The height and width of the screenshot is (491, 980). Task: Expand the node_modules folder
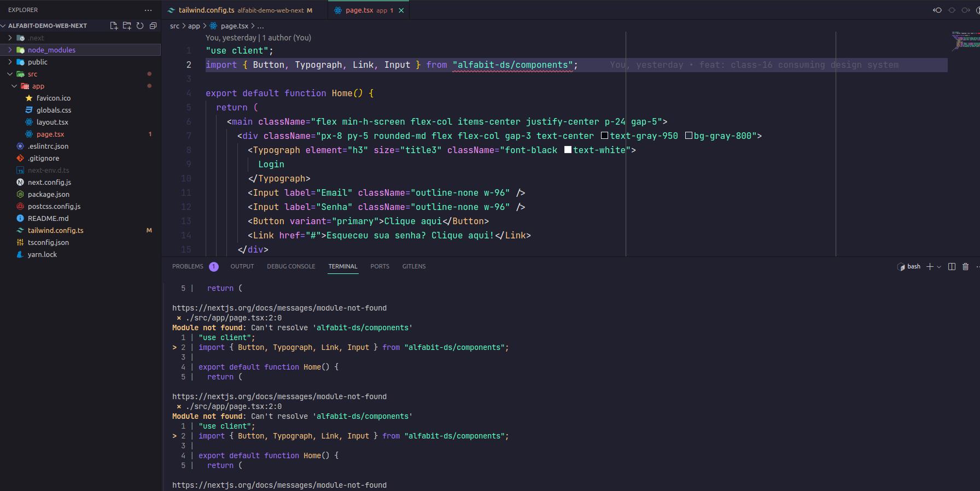point(10,50)
